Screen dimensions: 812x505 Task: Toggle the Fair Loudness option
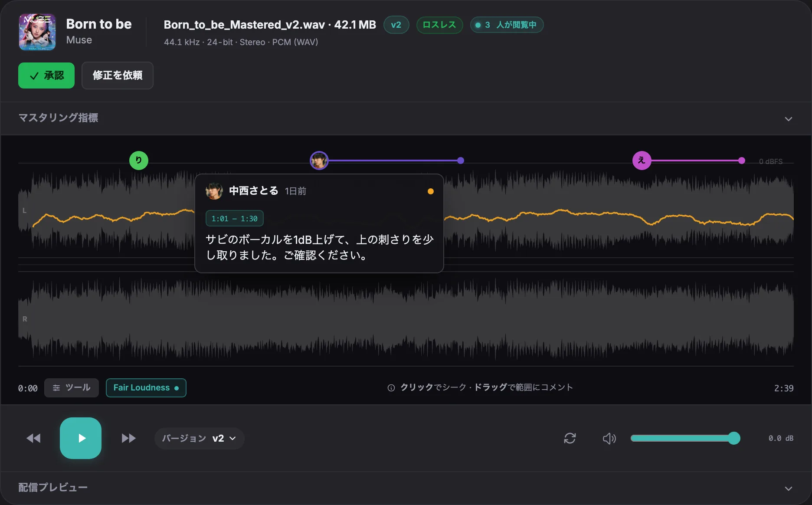click(x=146, y=388)
